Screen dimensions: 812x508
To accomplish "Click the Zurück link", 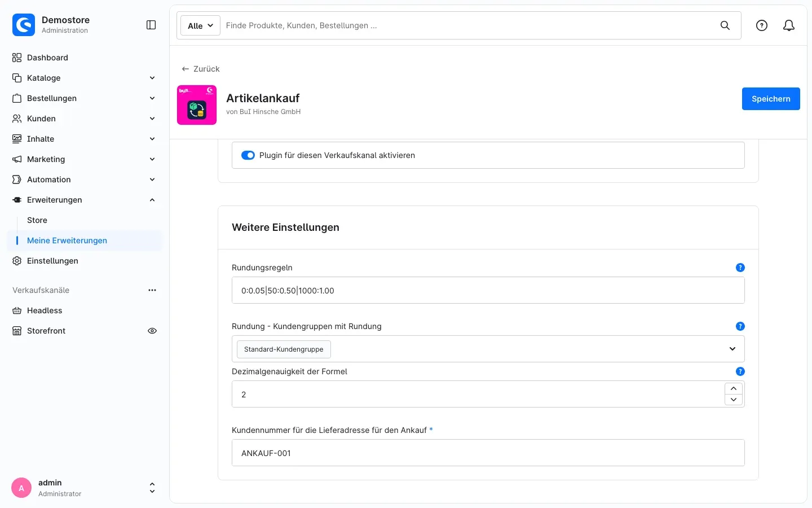I will (201, 69).
